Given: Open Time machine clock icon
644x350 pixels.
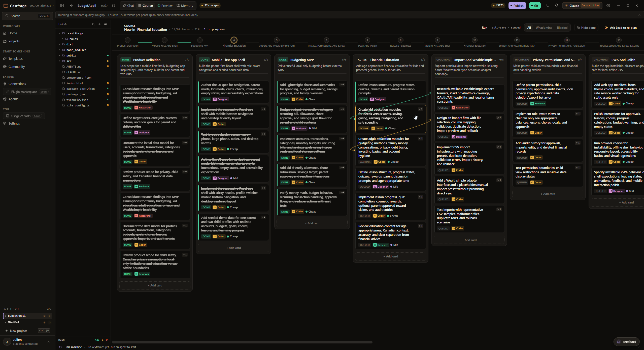Looking at the screenshot, I should 60,347.
